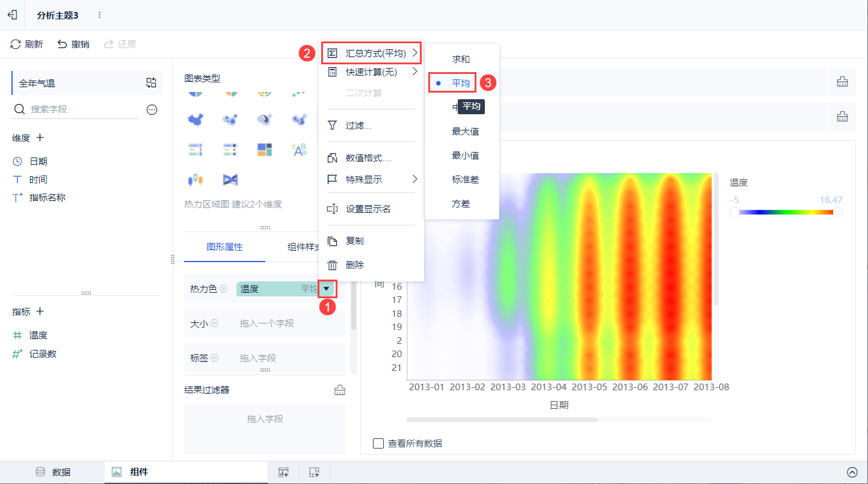
Task: Switch to the 数据 bottom tab
Action: pos(53,472)
